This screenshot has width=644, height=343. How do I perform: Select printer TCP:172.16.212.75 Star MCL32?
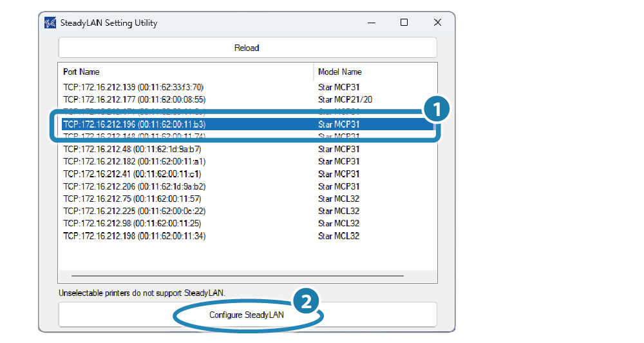[132, 199]
